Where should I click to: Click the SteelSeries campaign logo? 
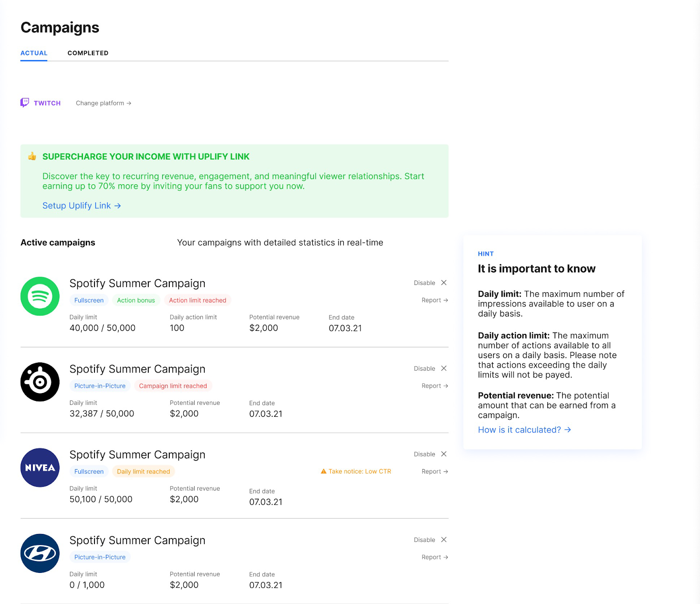click(x=40, y=382)
